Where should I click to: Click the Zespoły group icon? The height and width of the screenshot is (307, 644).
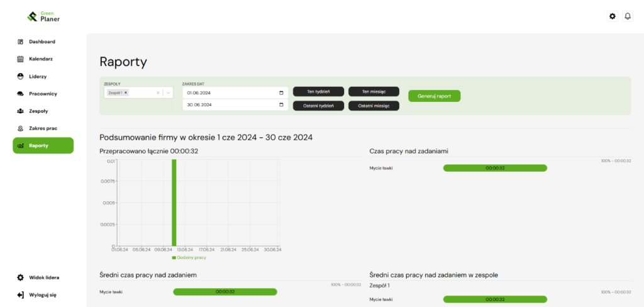click(20, 111)
